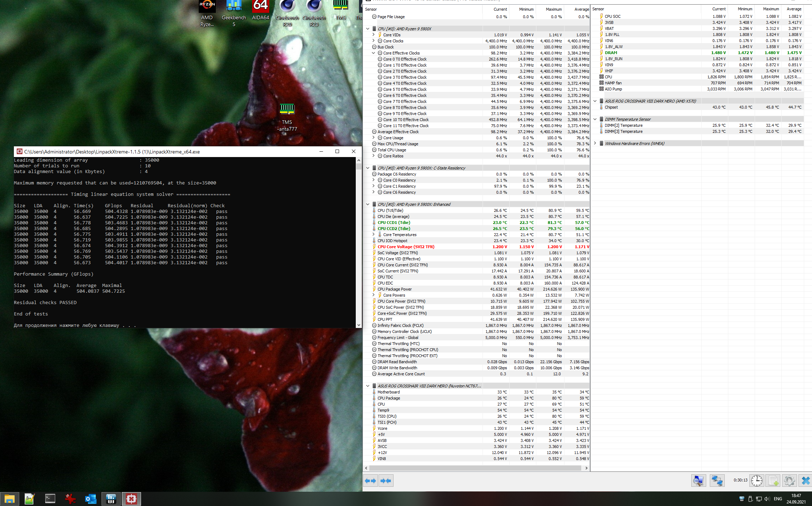Open sensor settings gear icon
This screenshot has height=506, width=812.
pos(789,481)
